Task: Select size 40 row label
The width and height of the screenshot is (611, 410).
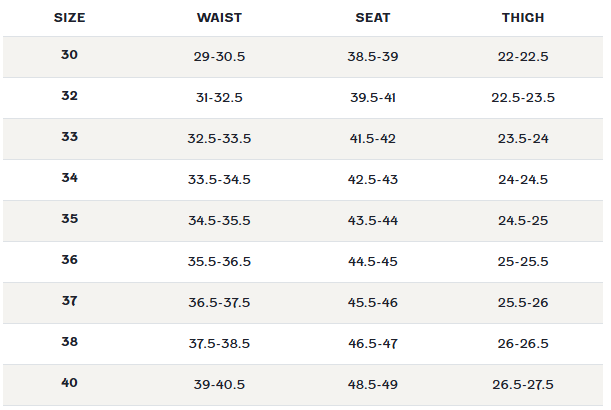Action: (x=69, y=383)
